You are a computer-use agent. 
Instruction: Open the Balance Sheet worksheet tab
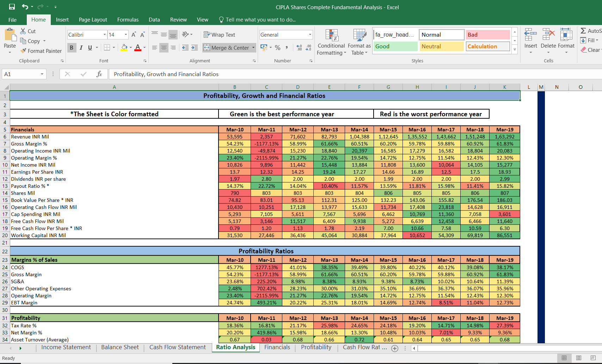(x=119, y=347)
